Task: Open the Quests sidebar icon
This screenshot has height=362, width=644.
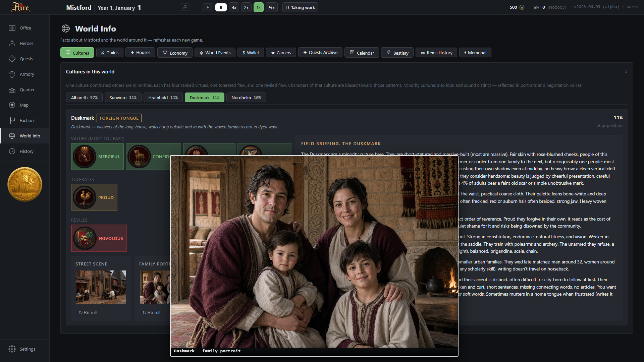Action: tap(12, 59)
